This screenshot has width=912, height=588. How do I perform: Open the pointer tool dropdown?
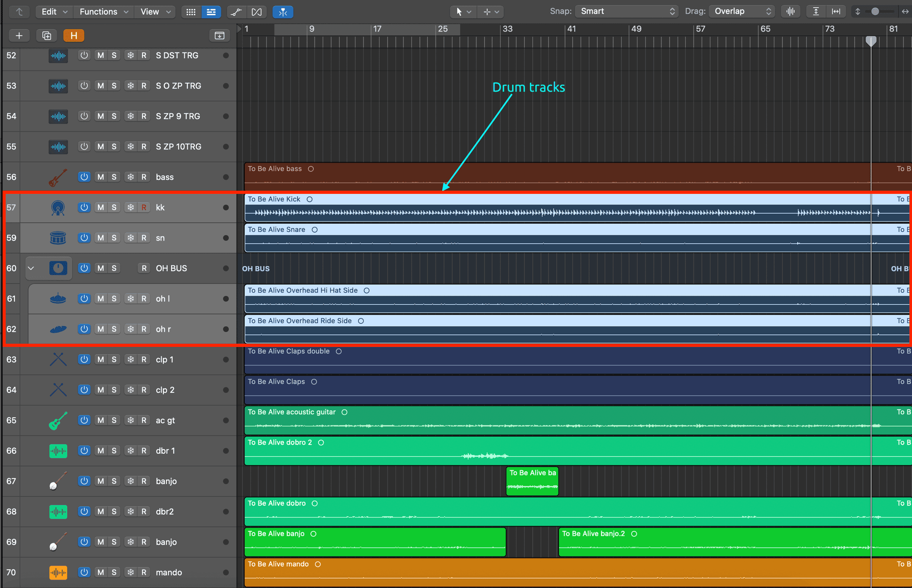tap(463, 12)
